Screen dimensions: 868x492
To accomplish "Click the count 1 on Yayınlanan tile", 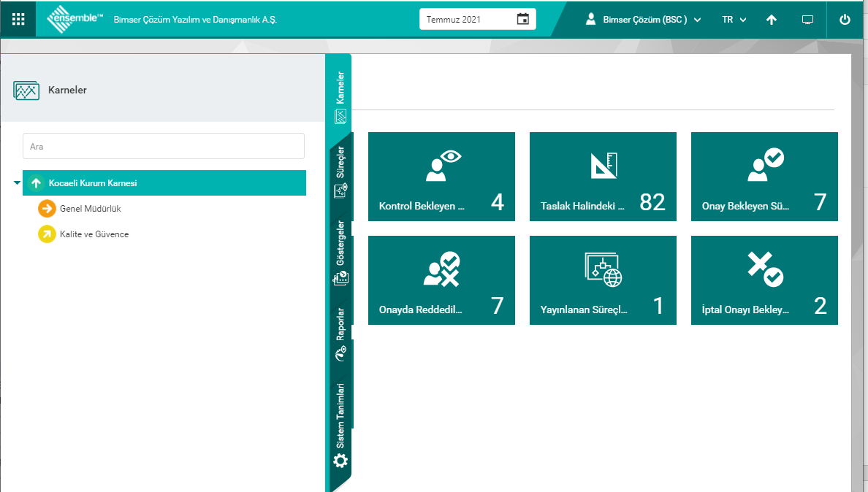I will 658,306.
